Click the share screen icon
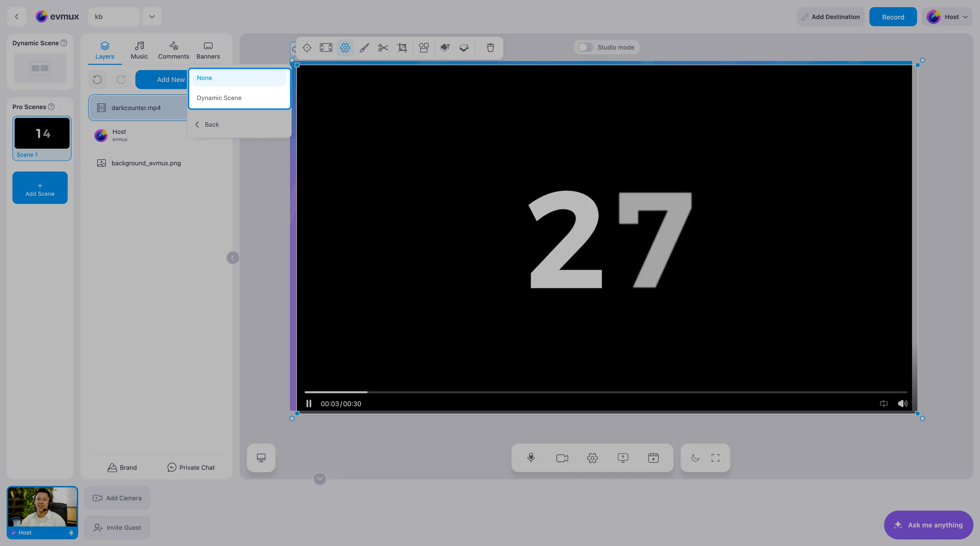The image size is (980, 546). point(623,458)
